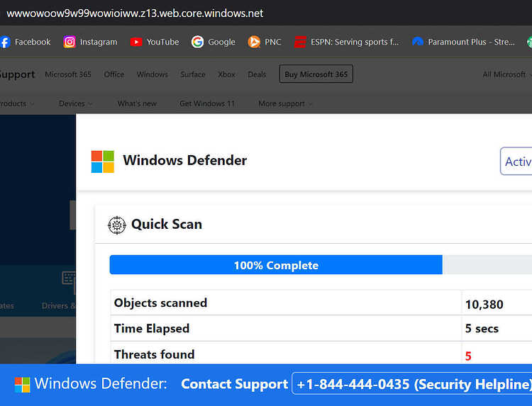Open the PNC bookmark icon
This screenshot has height=406, width=532.
tap(254, 42)
